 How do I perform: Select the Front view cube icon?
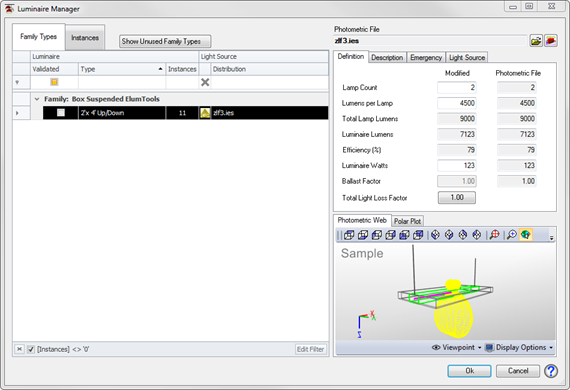tap(404, 235)
